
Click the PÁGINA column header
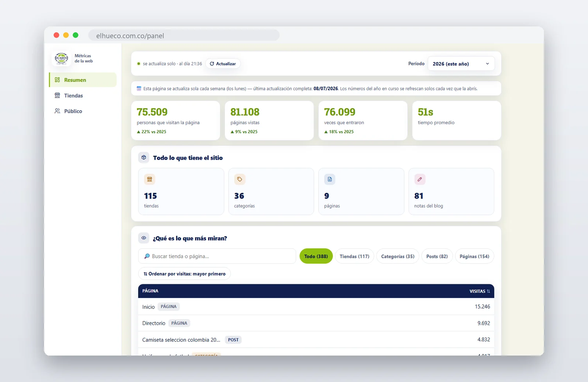point(150,291)
